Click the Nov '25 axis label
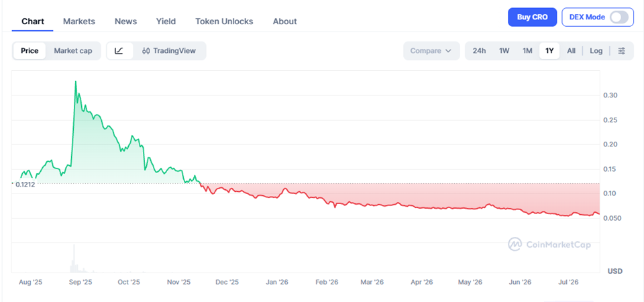The height and width of the screenshot is (302, 644). click(x=179, y=283)
